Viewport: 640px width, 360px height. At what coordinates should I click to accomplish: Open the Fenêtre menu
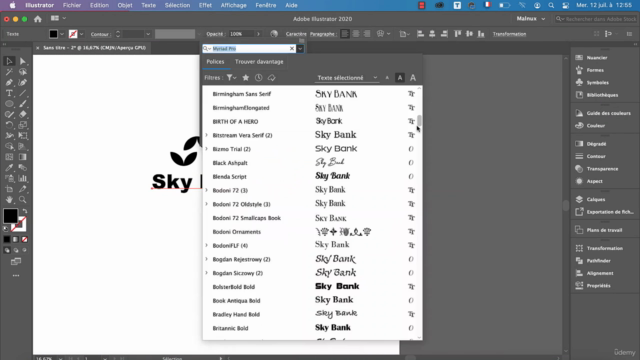click(266, 5)
